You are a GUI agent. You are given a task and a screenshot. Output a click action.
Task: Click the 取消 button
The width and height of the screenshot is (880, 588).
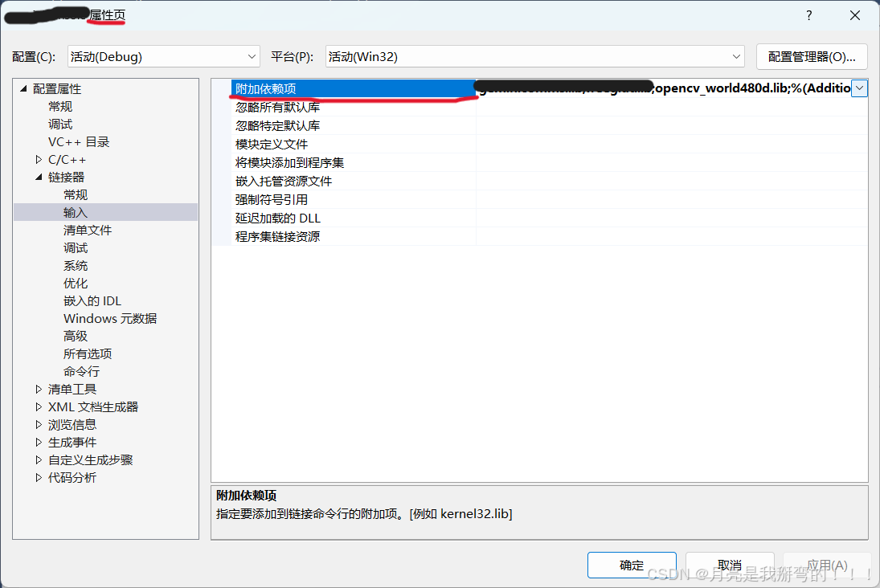[x=730, y=565]
